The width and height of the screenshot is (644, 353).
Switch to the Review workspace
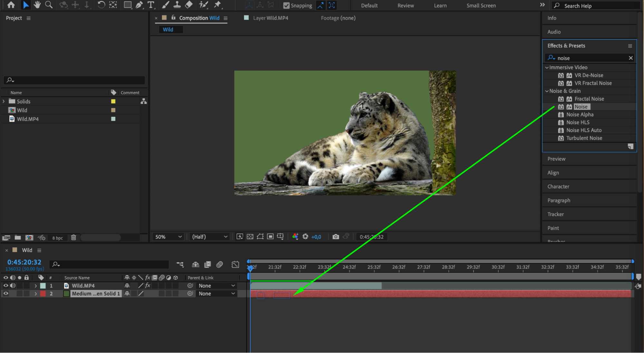coord(406,5)
